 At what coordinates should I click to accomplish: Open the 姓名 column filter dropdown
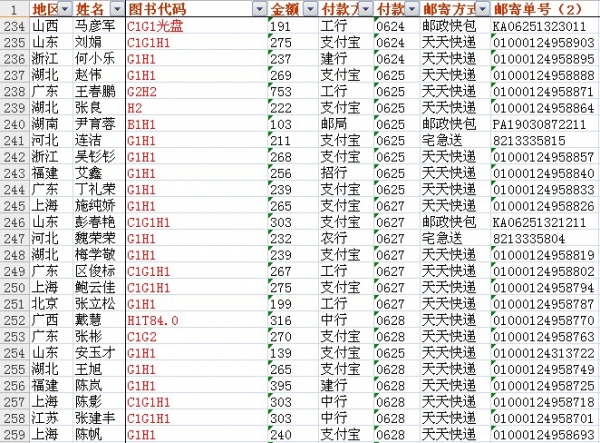(x=117, y=8)
